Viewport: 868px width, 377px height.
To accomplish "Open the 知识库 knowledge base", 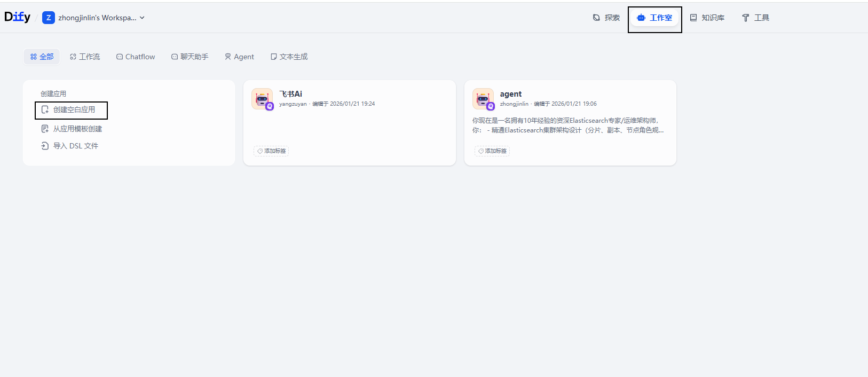I will (707, 18).
